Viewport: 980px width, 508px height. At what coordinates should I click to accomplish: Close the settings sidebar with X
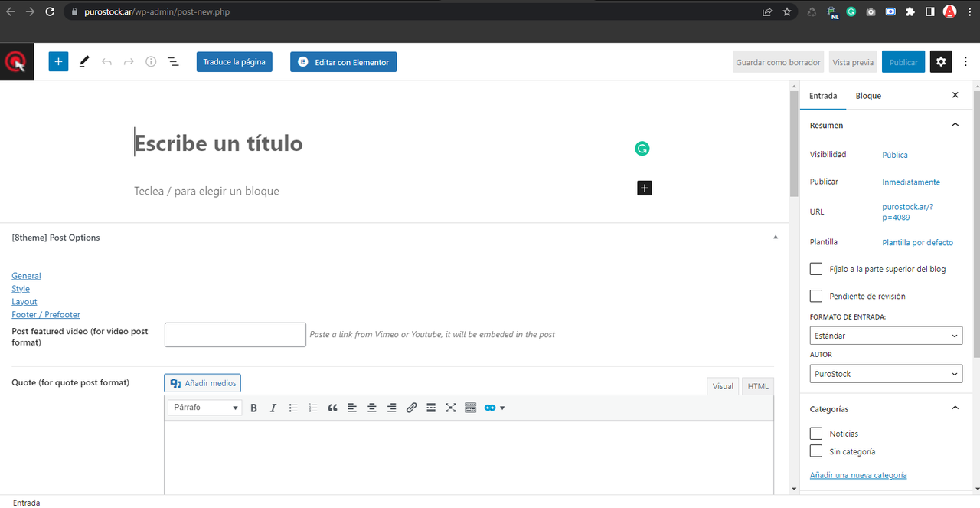coord(955,95)
